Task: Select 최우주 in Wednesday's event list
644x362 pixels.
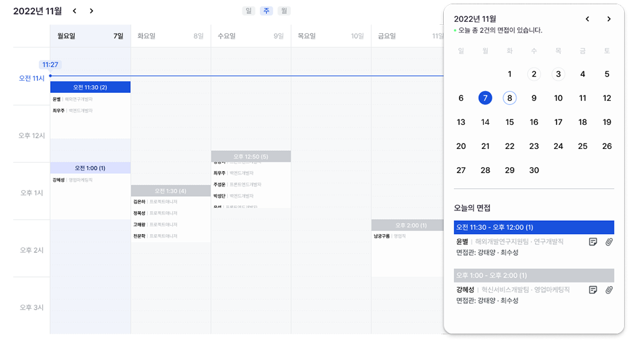Action: [x=219, y=173]
